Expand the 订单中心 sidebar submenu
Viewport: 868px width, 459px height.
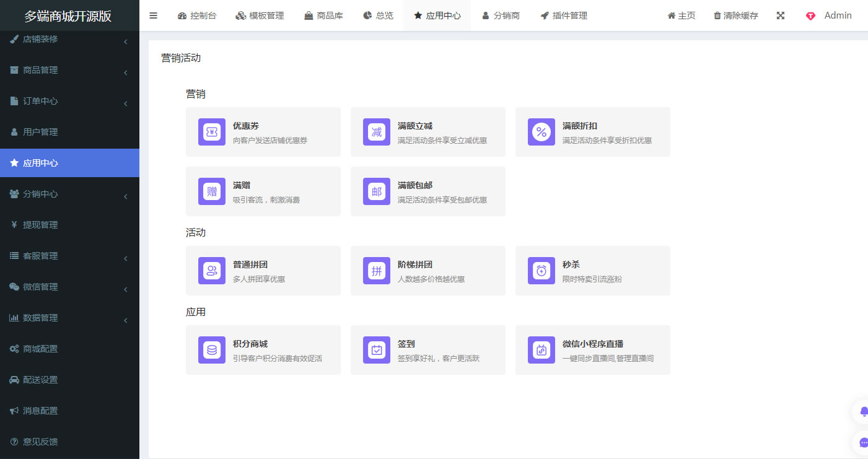pyautogui.click(x=69, y=102)
